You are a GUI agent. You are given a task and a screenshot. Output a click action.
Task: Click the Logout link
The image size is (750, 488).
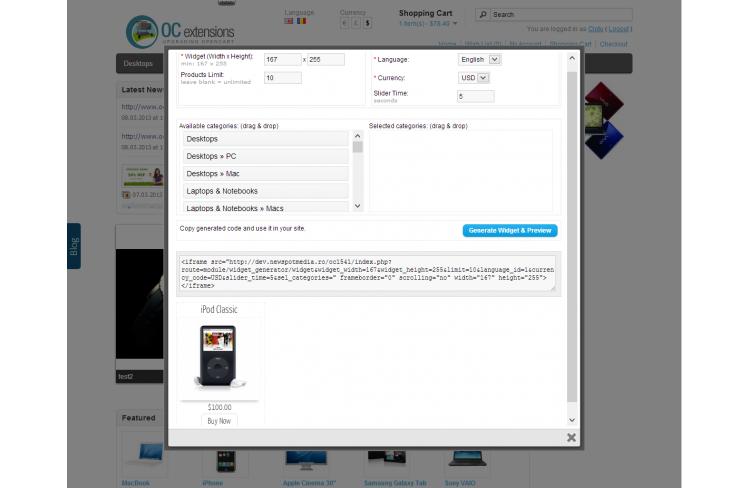(618, 29)
